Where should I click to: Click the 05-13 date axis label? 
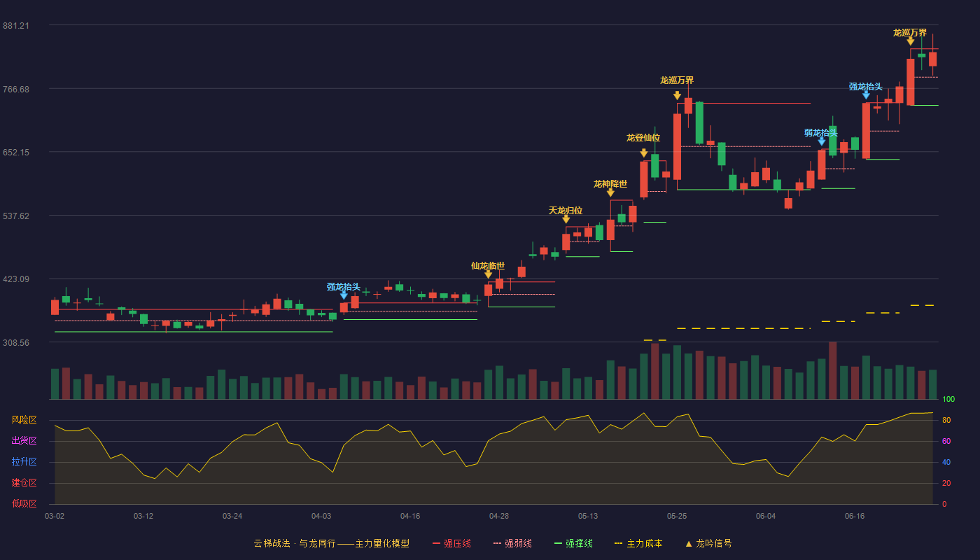coord(588,516)
